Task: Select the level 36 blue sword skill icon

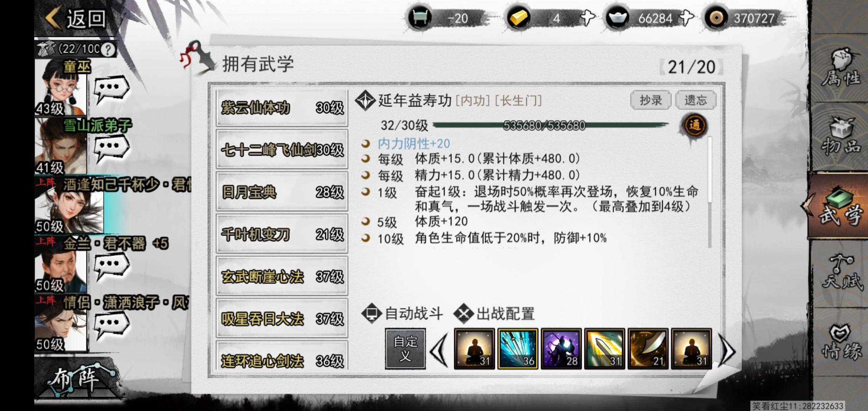Action: (518, 349)
